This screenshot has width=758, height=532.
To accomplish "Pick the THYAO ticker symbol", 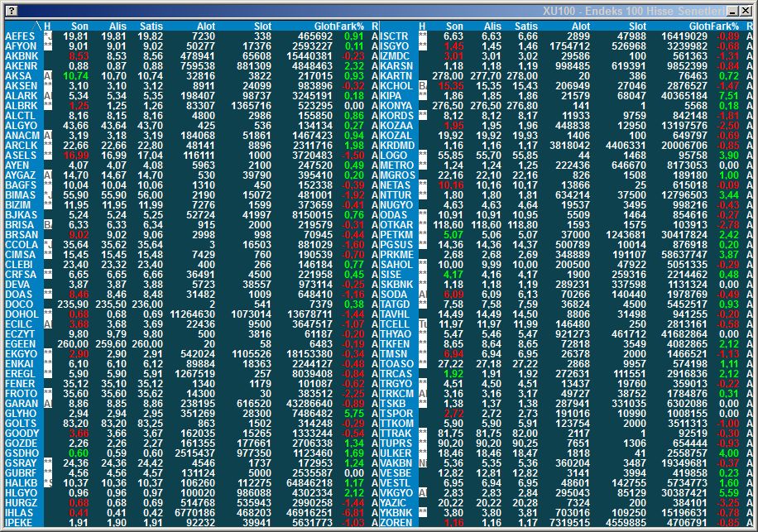I will (x=396, y=334).
